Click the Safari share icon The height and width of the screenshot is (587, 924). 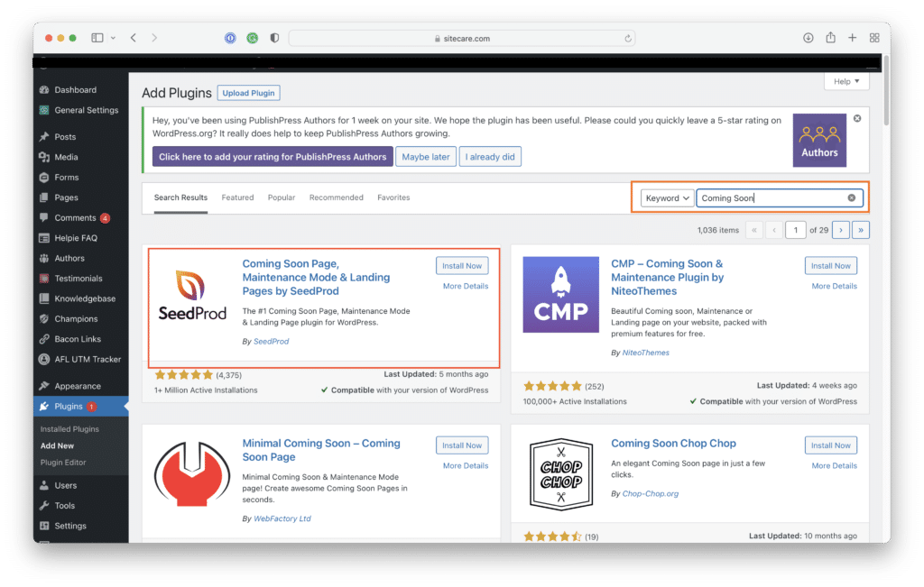(830, 38)
